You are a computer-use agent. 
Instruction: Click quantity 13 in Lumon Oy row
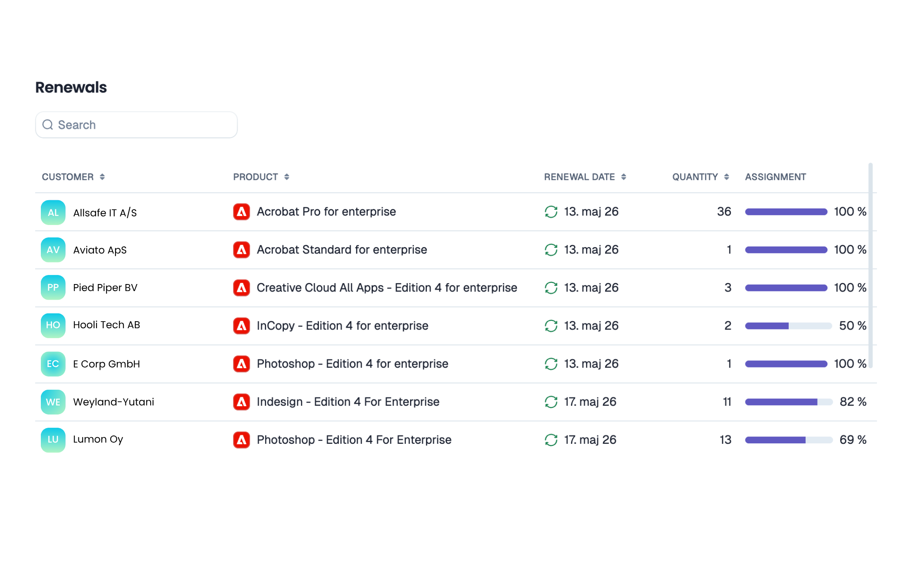726,439
